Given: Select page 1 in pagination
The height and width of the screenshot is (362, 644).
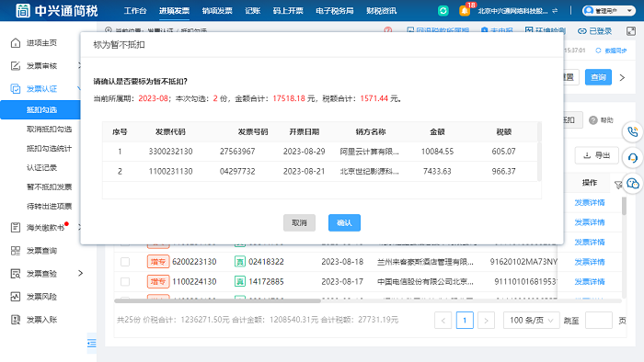Looking at the screenshot, I should point(465,320).
